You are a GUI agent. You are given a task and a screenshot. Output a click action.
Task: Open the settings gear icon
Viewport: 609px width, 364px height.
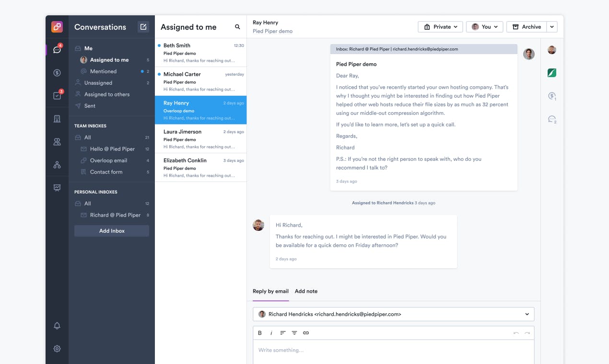[x=57, y=349]
